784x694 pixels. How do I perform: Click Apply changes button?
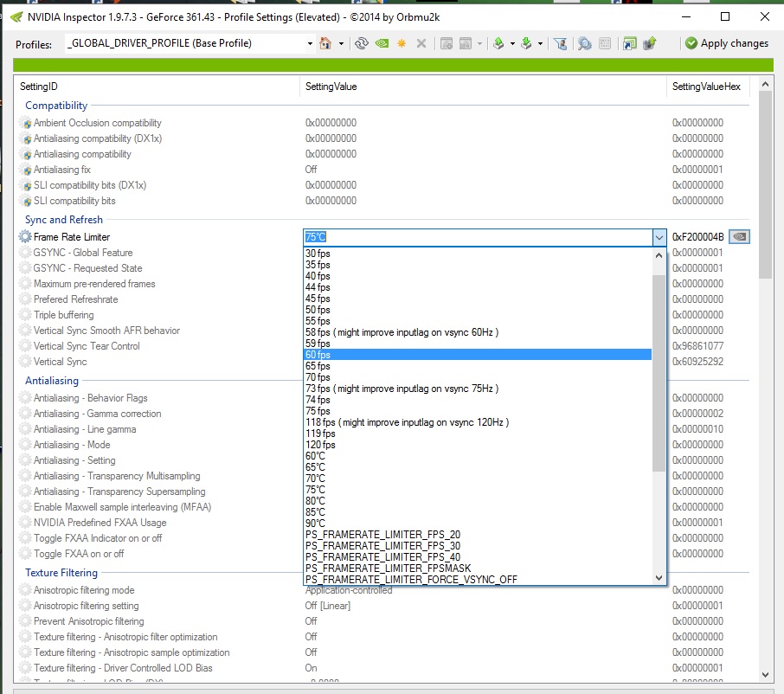point(727,43)
